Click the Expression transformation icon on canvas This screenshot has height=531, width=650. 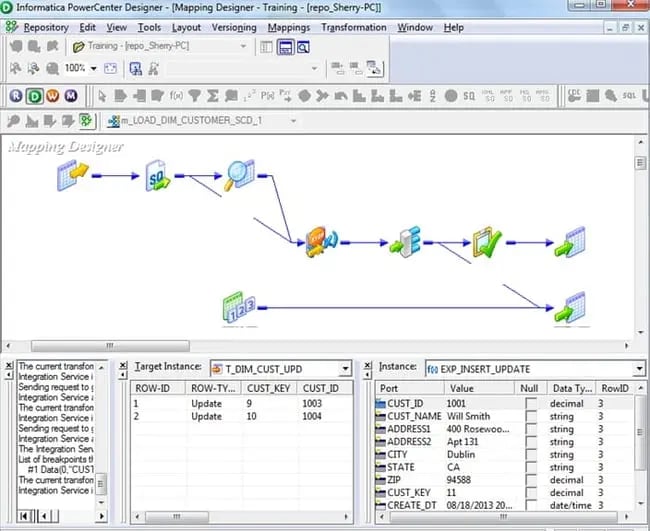(x=322, y=242)
